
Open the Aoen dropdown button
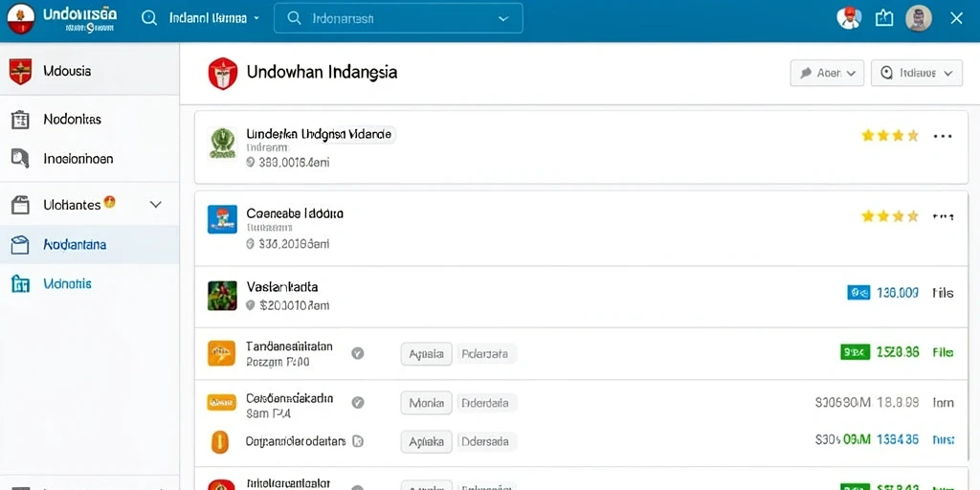(827, 73)
